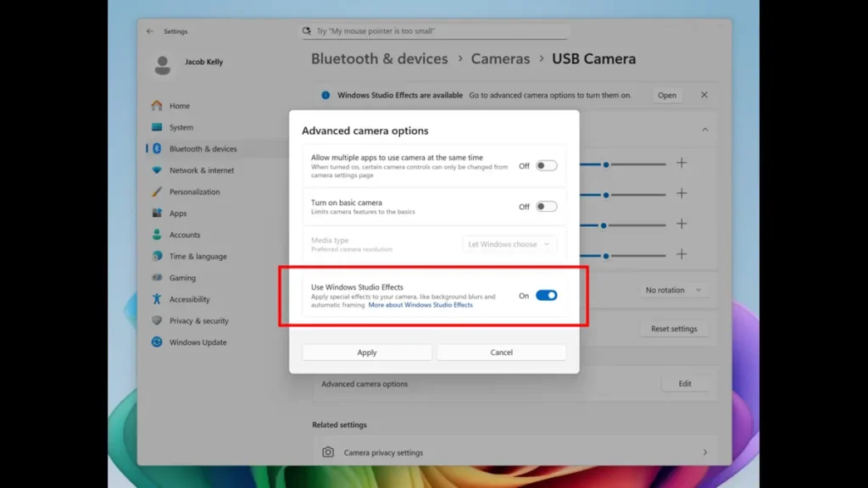Click the Settings search field
This screenshot has width=868, height=488.
coord(435,31)
